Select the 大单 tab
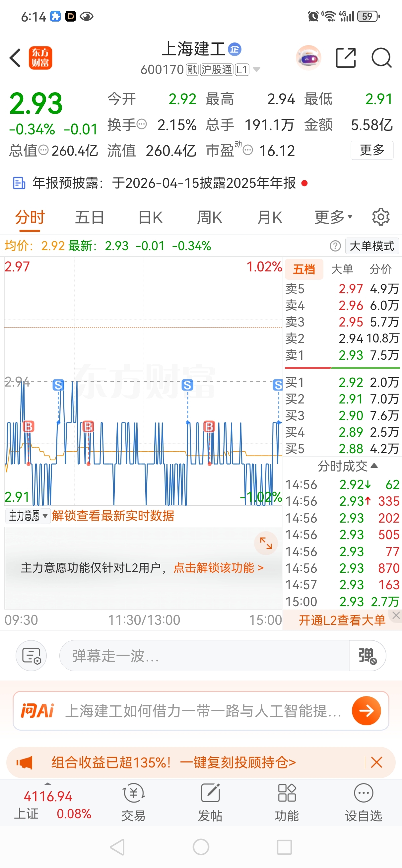The width and height of the screenshot is (402, 868). tap(342, 269)
